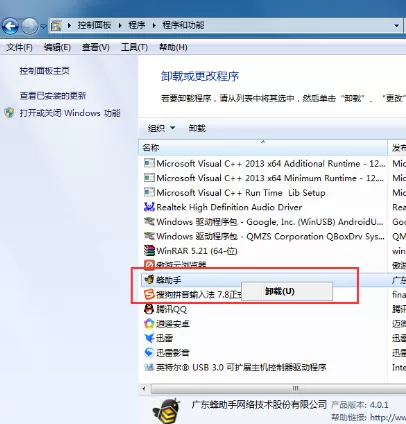Click the Realtek crab icon
This screenshot has width=406, height=424.
[x=149, y=207]
